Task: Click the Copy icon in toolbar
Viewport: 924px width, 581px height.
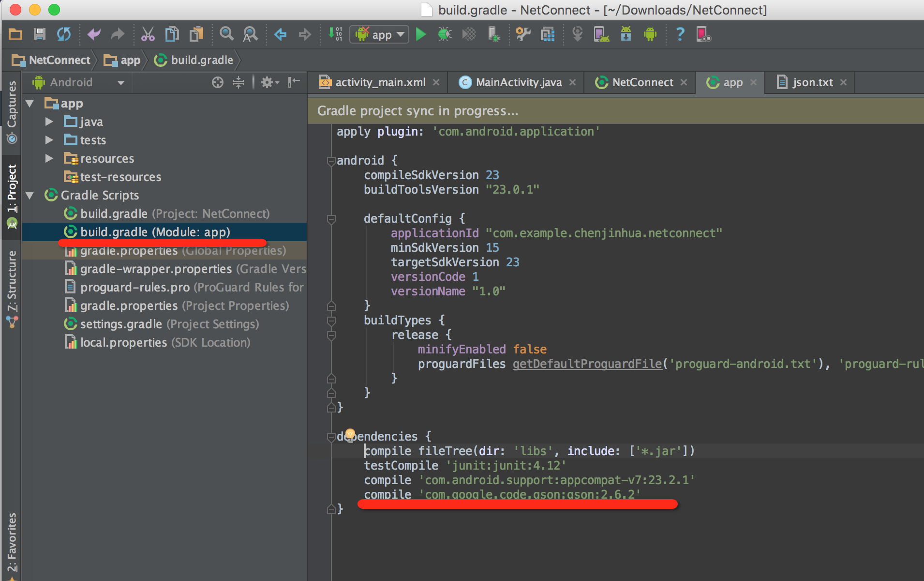Action: pyautogui.click(x=172, y=34)
